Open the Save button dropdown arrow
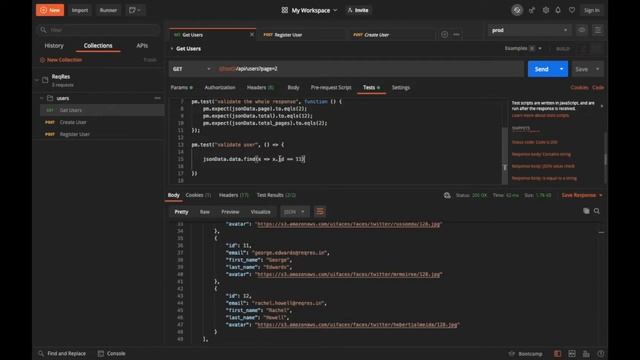Viewport: 640px width, 360px height. pos(598,69)
